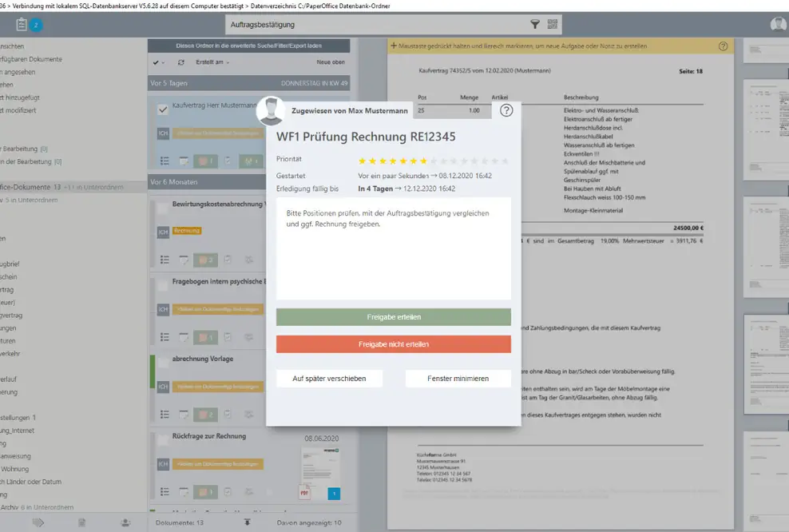789x532 pixels.
Task: Select the hinzugefügt filter in the sidebar
Action: (x=20, y=97)
